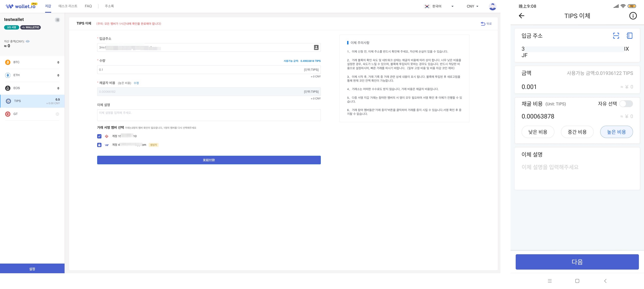Tap the back arrow in the TIPS 이체 header
The height and width of the screenshot is (289, 644).
pyautogui.click(x=522, y=16)
